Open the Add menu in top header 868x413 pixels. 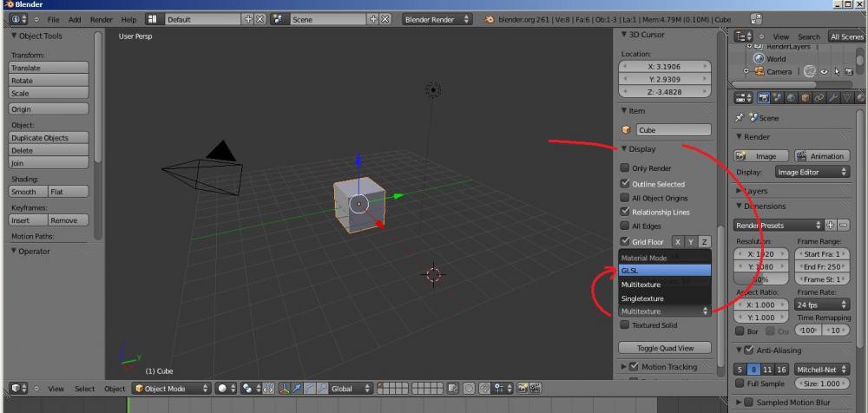[75, 19]
